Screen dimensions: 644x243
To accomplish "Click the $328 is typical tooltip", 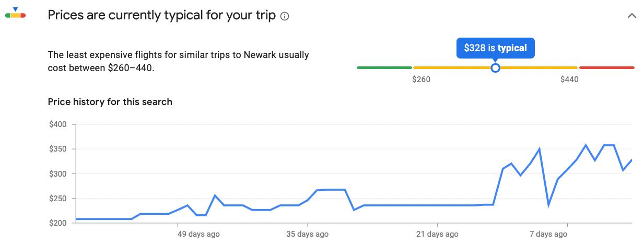I will [495, 48].
